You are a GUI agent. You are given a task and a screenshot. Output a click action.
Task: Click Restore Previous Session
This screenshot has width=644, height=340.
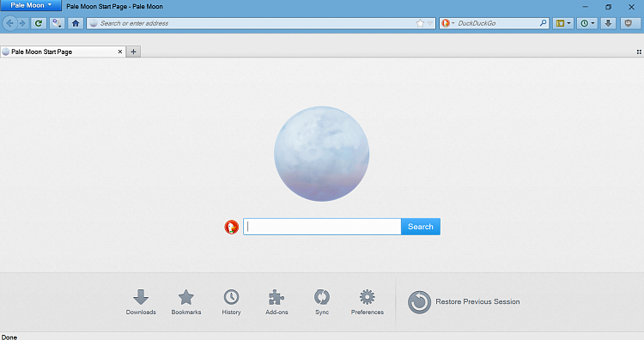click(464, 302)
